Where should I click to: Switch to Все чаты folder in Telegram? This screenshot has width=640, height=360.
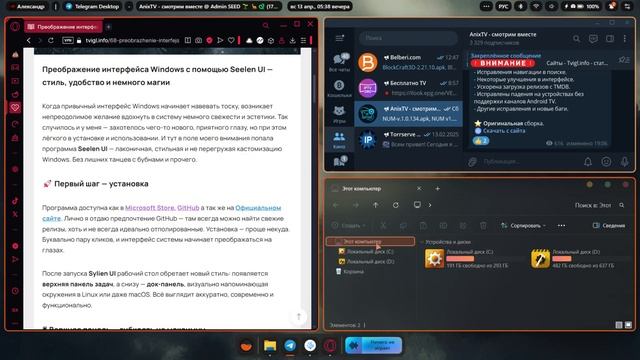(340, 62)
